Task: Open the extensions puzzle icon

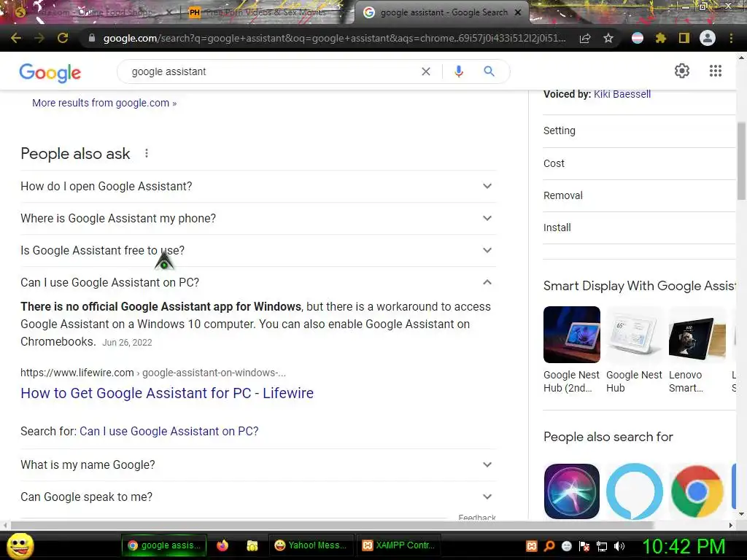Action: pyautogui.click(x=660, y=38)
